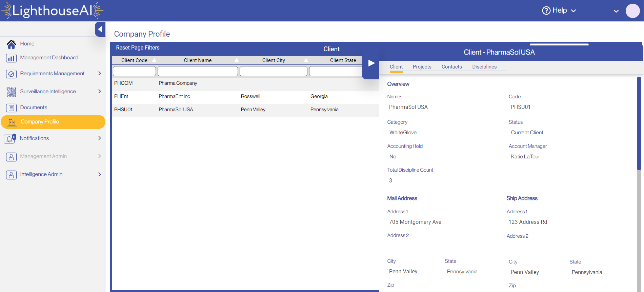Click Reset Page Filters

click(x=138, y=48)
